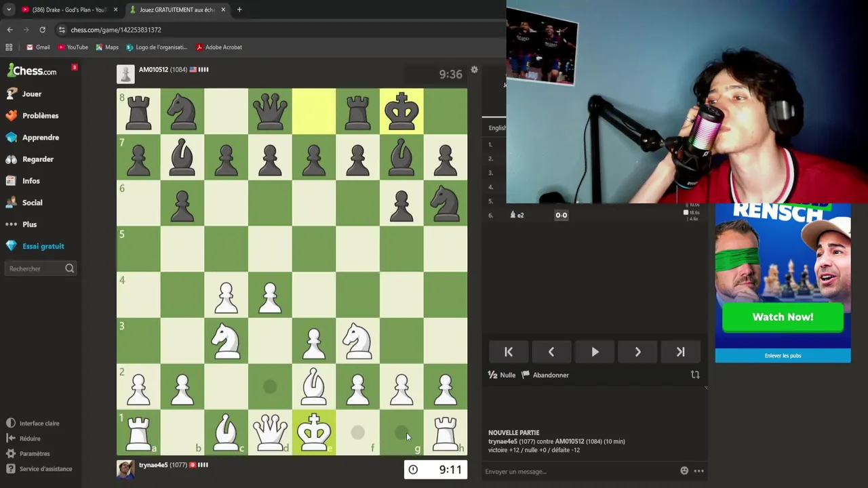This screenshot has height=488, width=868.
Task: Select the white knight on f3
Action: (357, 340)
